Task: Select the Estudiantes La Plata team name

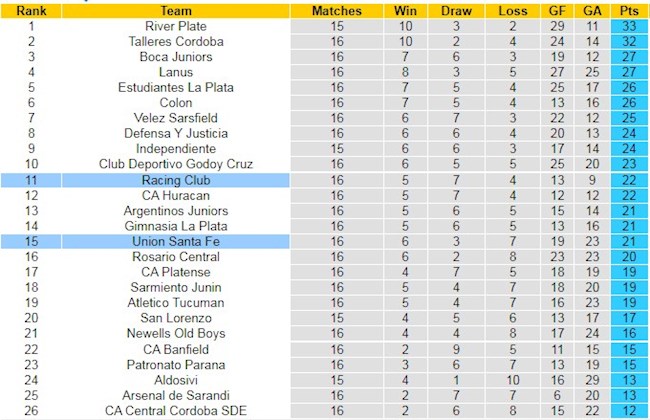Action: click(x=176, y=87)
